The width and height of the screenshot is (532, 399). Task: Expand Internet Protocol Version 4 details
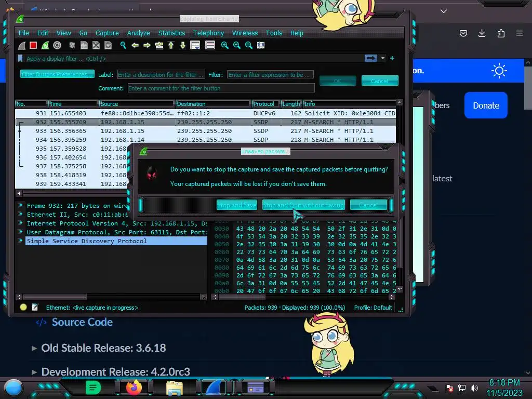click(20, 223)
